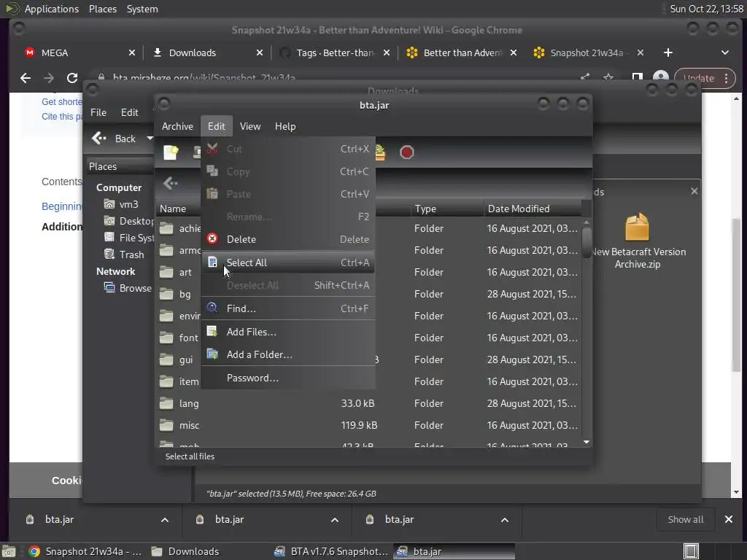Click the Back arrow in Downloads window

pyautogui.click(x=99, y=138)
